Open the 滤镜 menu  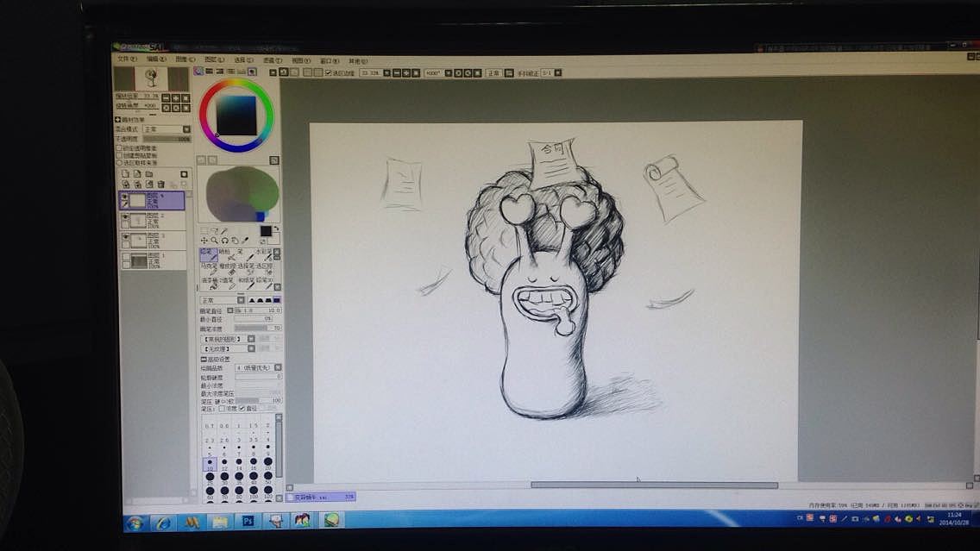coord(272,60)
